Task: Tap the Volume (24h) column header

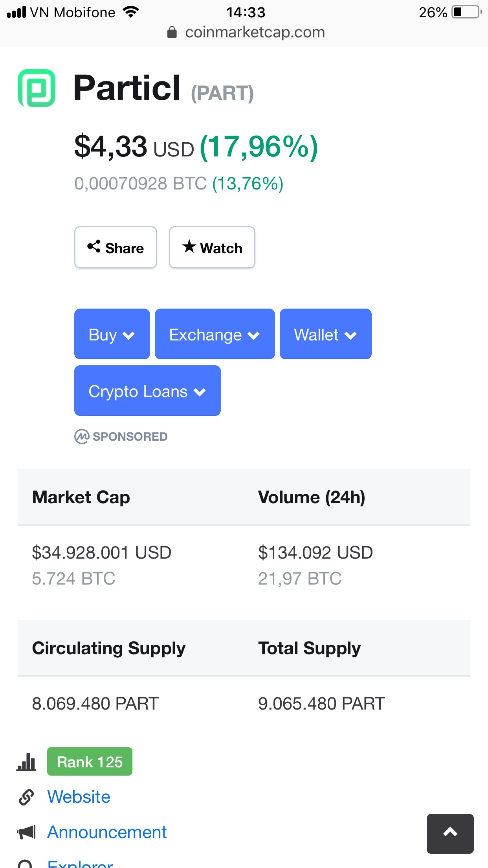Action: click(312, 497)
